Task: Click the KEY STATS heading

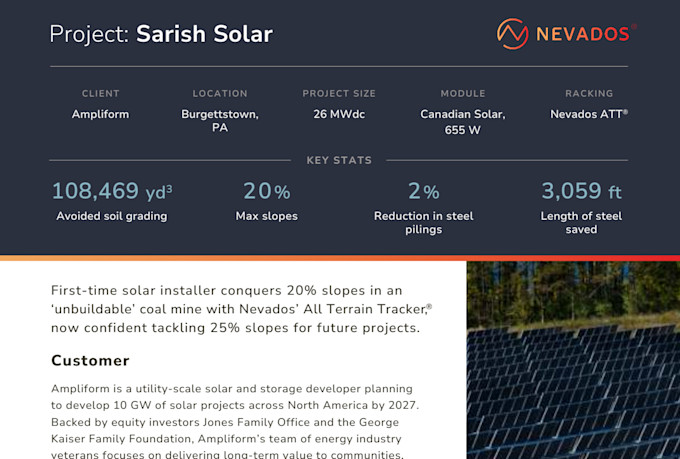Action: tap(339, 160)
